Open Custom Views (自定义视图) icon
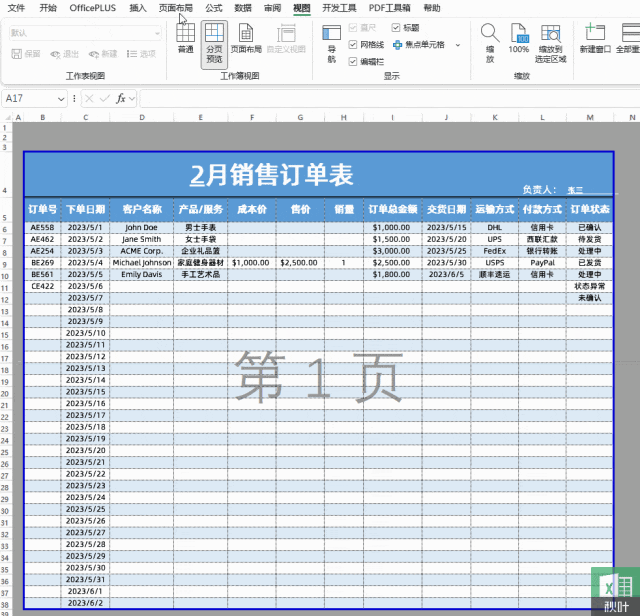640x616 pixels. pos(286,39)
